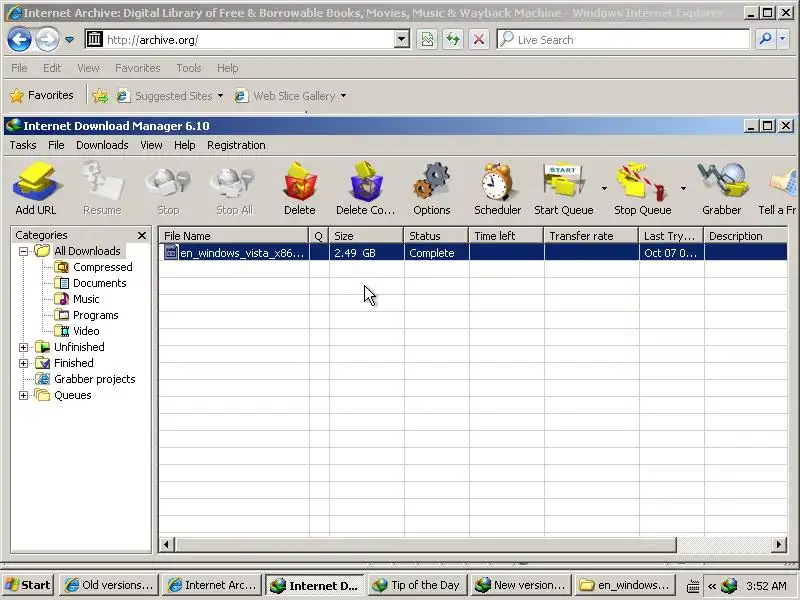Click the Favorites button in IE

(x=42, y=95)
